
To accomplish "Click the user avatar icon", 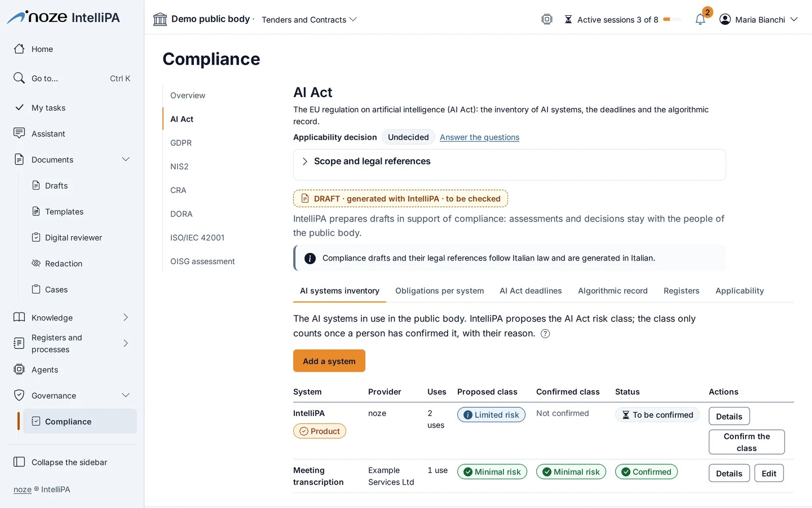I will 725,19.
